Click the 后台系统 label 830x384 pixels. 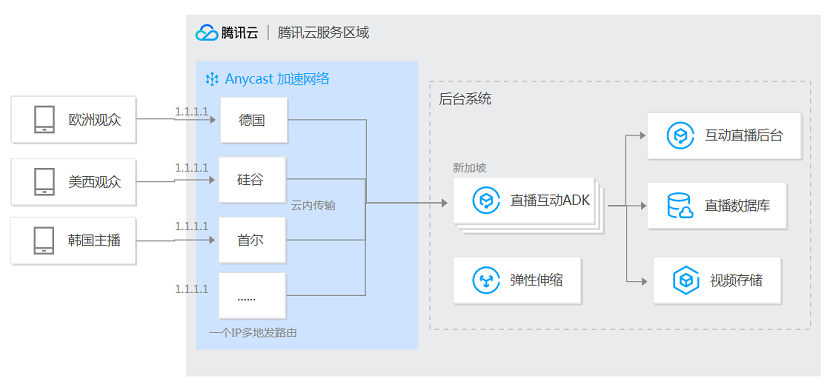point(465,99)
